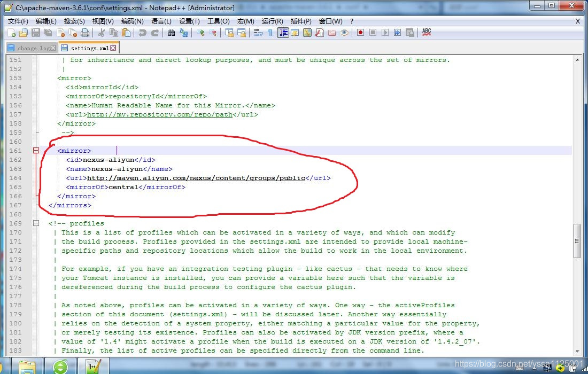Screen dimensions: 588x374
Task: Click the Copy toolbar icon
Action: (114, 33)
